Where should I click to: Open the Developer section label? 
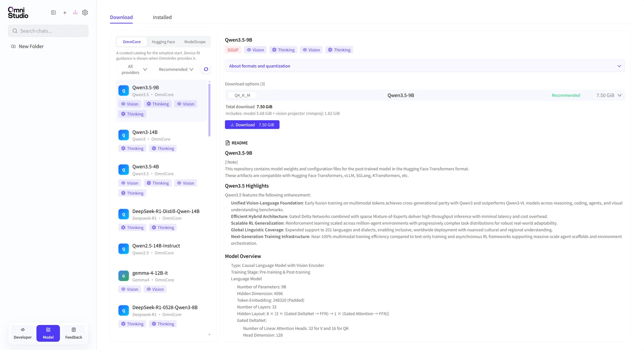pos(23,337)
